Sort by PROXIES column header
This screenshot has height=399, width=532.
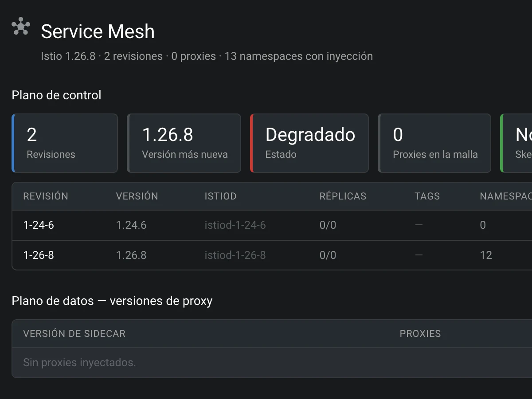pos(420,333)
